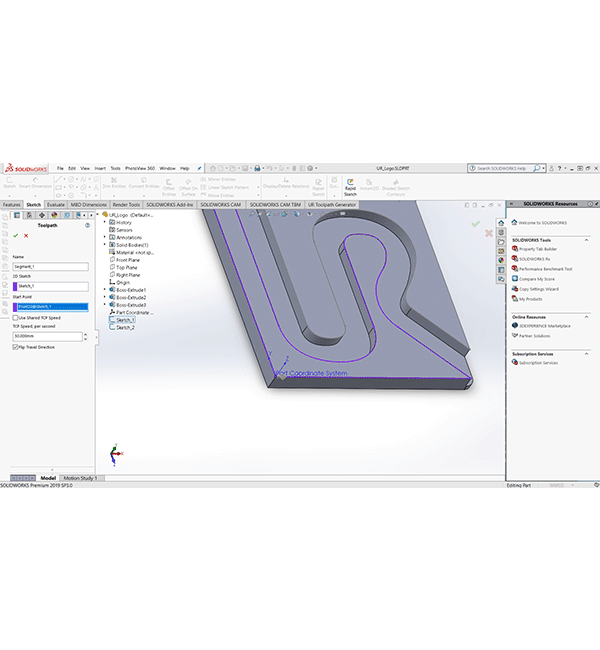Open View Palette icon in task pane

[x=501, y=251]
